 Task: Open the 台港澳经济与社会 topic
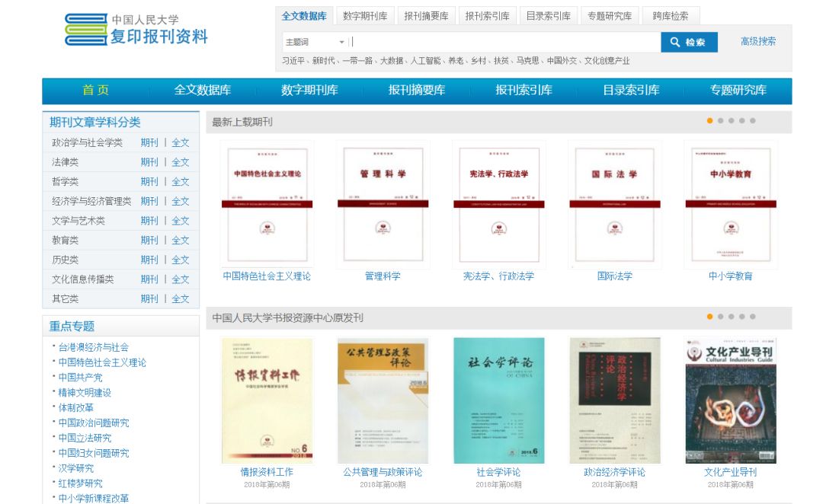point(94,347)
